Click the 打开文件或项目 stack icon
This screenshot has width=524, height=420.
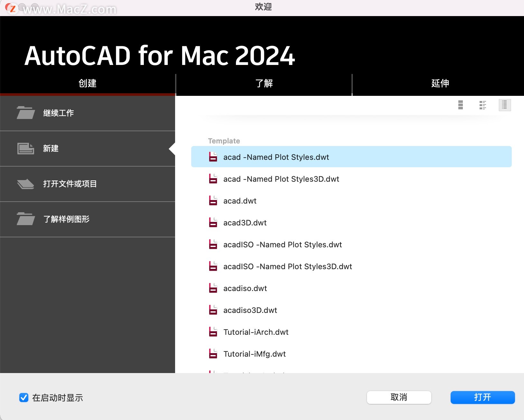(25, 184)
